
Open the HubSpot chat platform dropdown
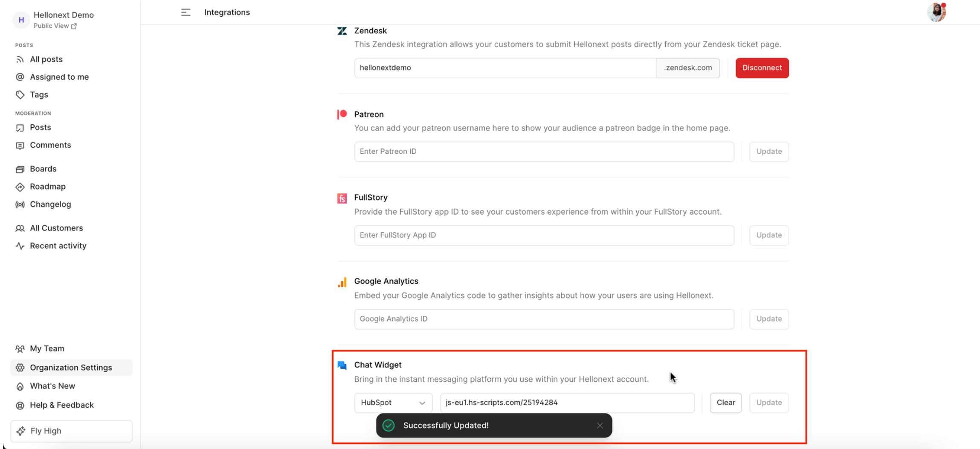pos(393,403)
